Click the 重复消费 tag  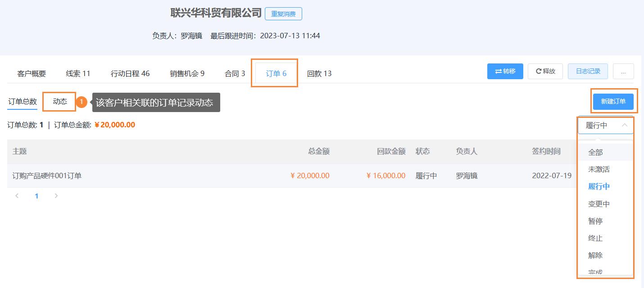pos(283,14)
